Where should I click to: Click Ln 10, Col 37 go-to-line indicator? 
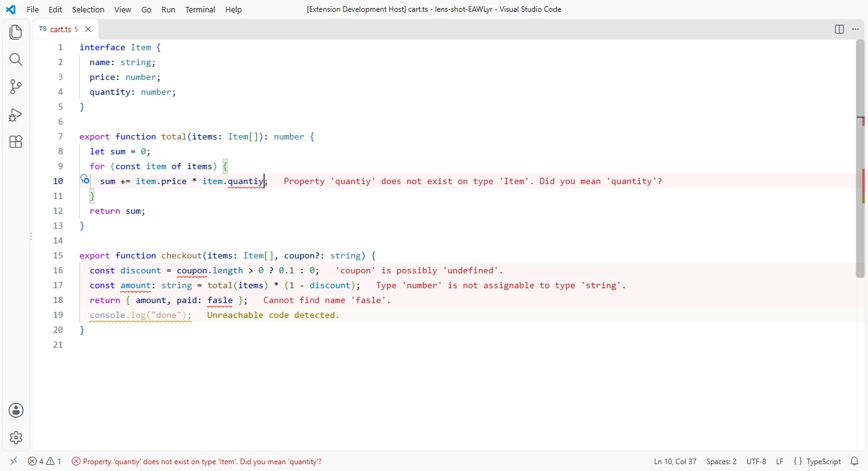coord(675,461)
